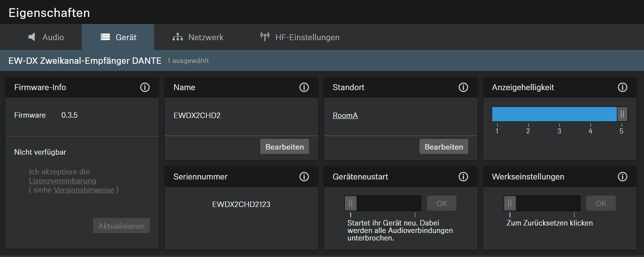The height and width of the screenshot is (257, 644).
Task: Toggle the Werkseinstellungen reset slide switch
Action: 510,203
